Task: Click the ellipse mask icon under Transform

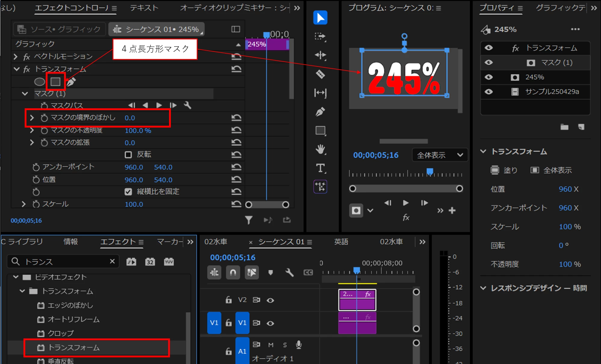Action: point(39,82)
